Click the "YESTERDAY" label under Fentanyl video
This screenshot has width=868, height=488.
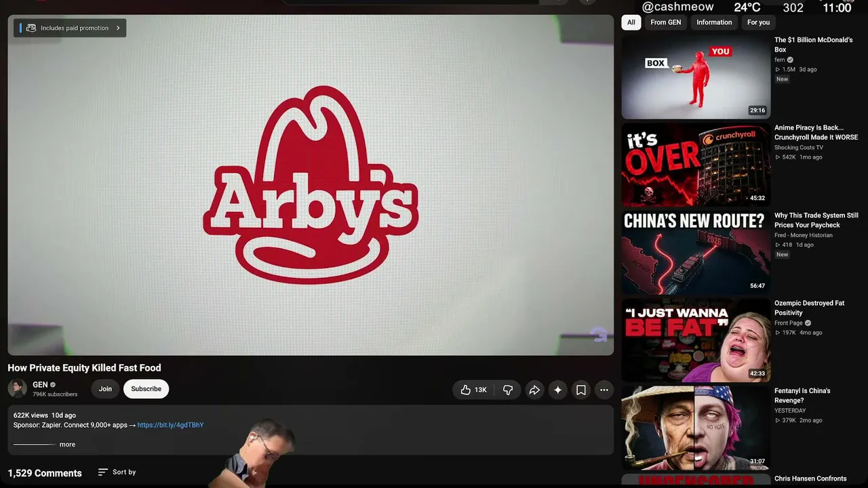coord(790,411)
